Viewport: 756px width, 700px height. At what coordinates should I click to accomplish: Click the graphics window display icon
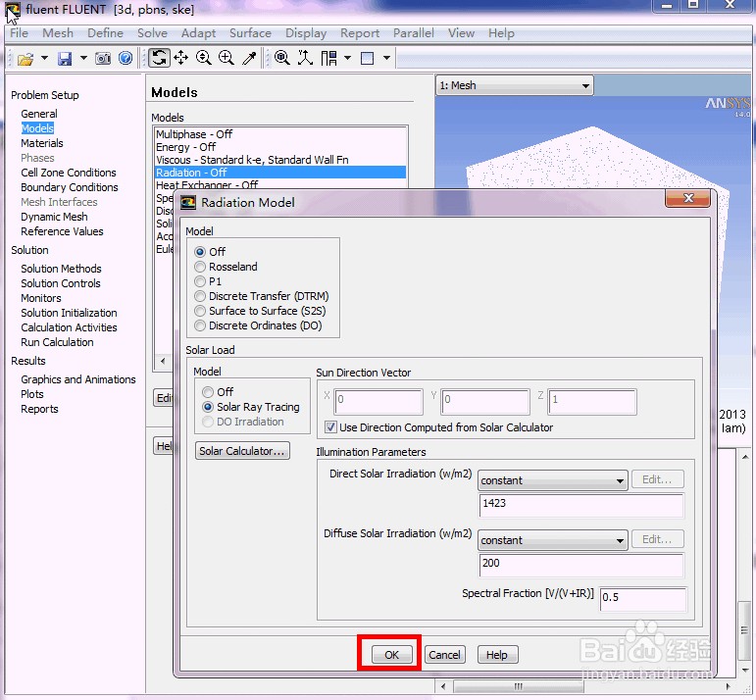[368, 59]
